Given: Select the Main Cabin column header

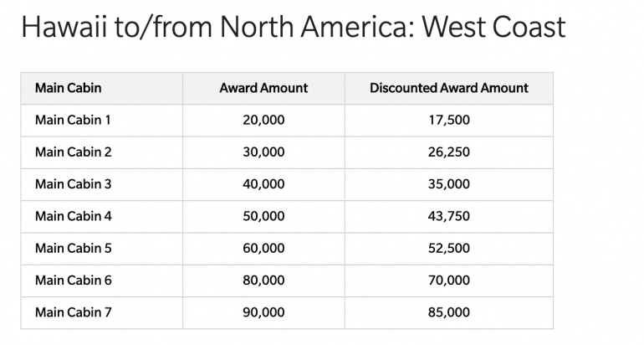Looking at the screenshot, I should pos(69,88).
